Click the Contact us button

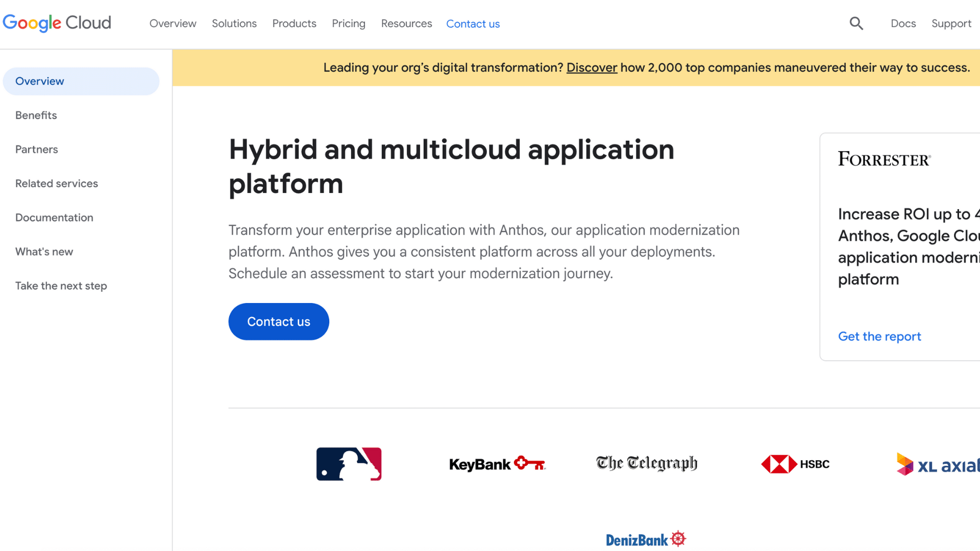279,321
